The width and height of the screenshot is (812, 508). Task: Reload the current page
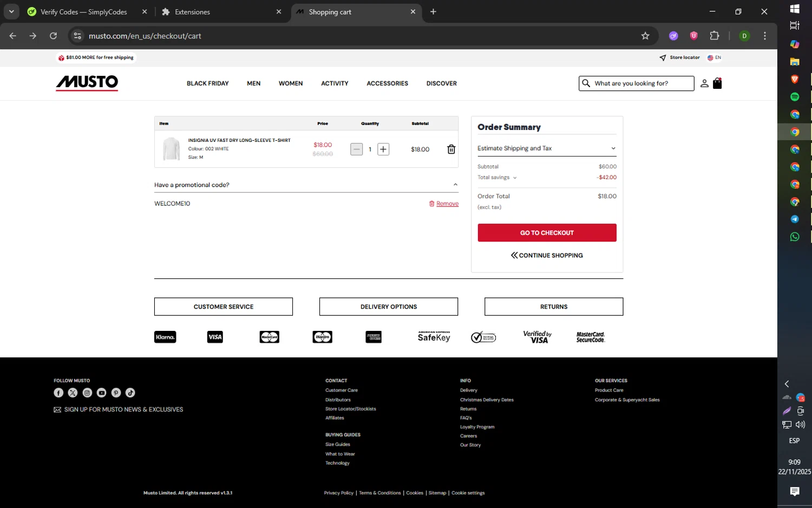(x=53, y=36)
